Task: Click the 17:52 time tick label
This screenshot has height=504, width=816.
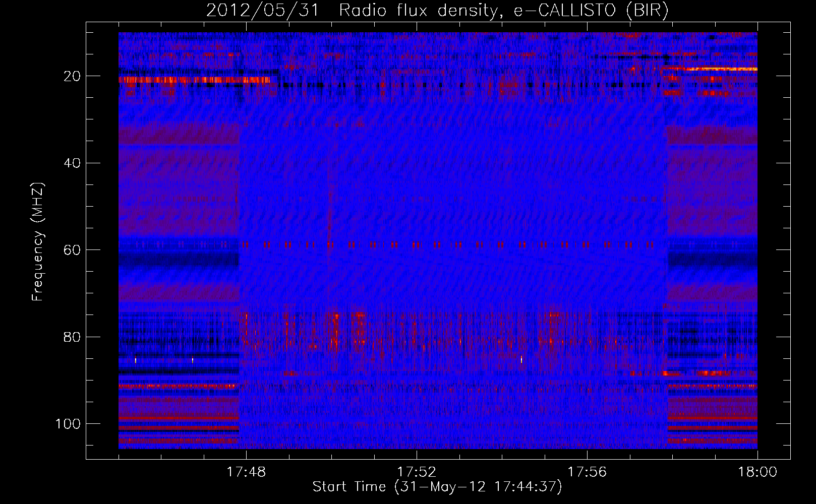Action: [416, 472]
